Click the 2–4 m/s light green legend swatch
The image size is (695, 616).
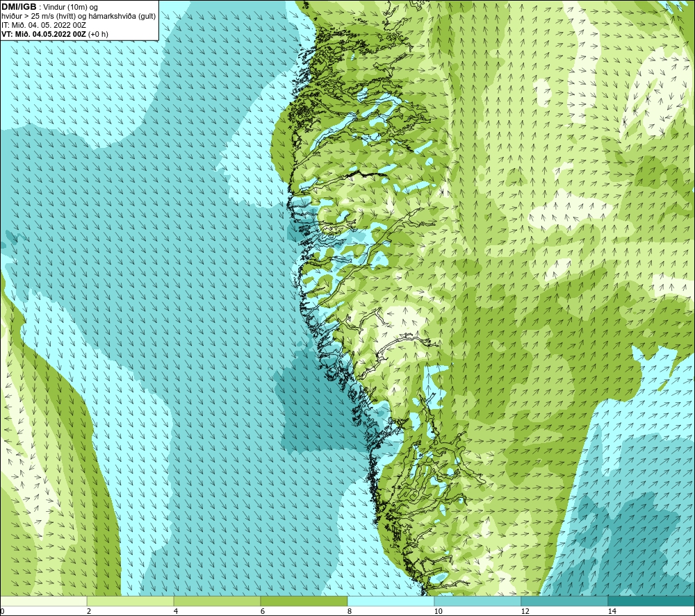131,601
